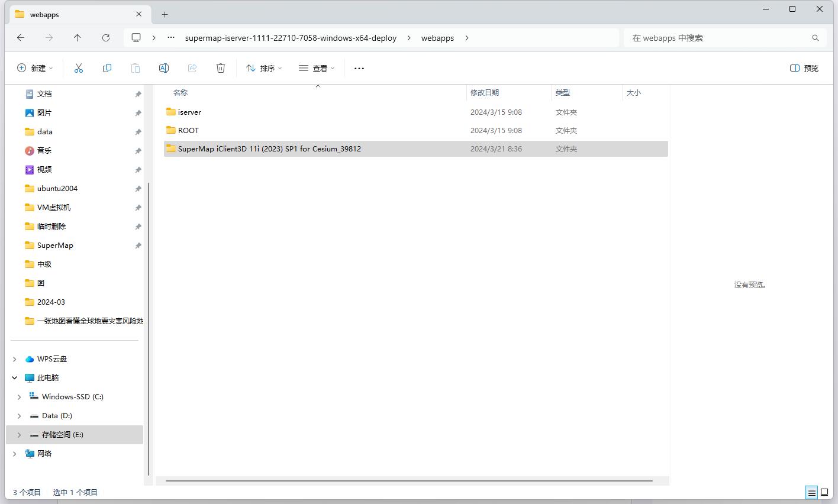Click the pin icon next to ubuntu2004
Viewport: 838px width, 504px height.
(138, 189)
